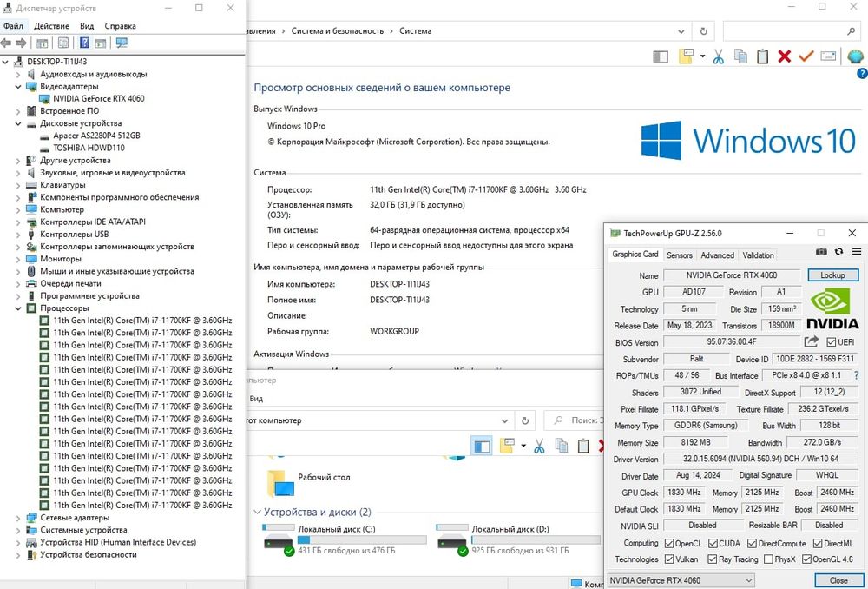This screenshot has height=589, width=868.
Task: Select TOSHIBA HDWD110 disk entry
Action: [89, 148]
